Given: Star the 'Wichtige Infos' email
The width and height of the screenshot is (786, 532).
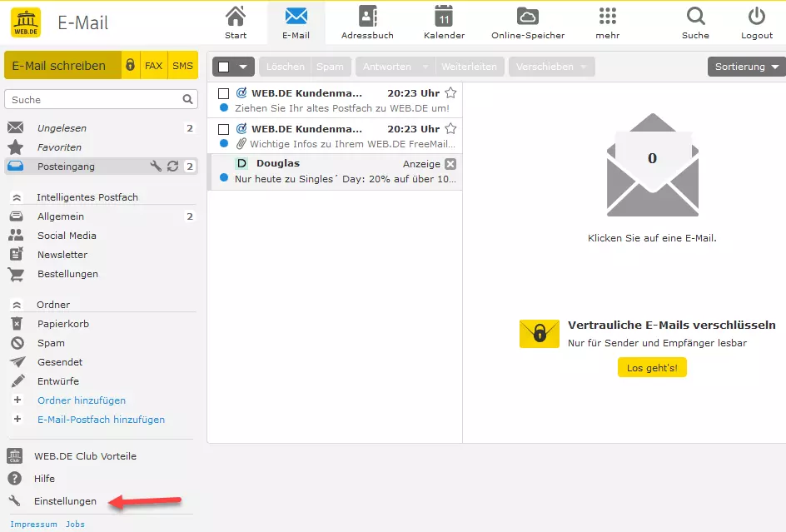Looking at the screenshot, I should [450, 128].
